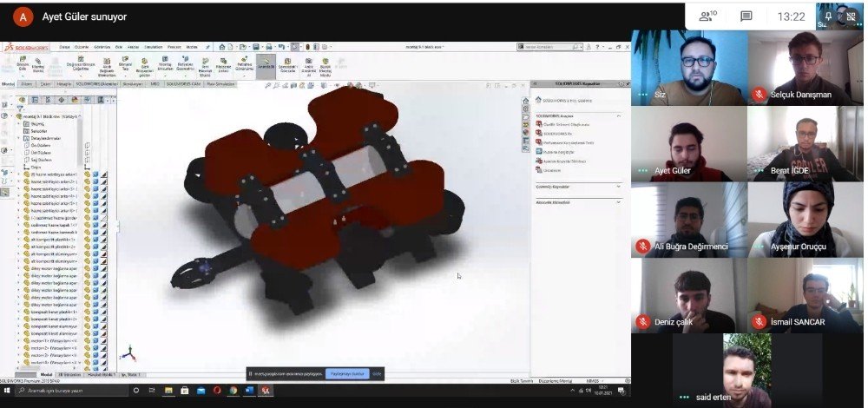The width and height of the screenshot is (868, 408).
Task: Toggle the Anında3B button
Action: (x=266, y=66)
